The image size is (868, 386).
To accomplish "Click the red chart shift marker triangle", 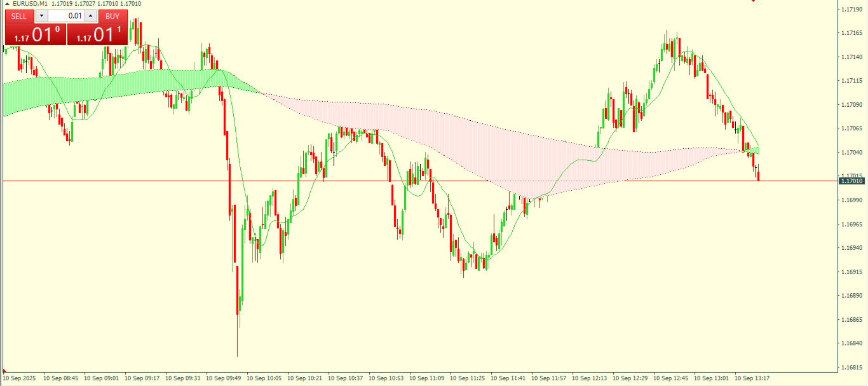I will point(754,1).
